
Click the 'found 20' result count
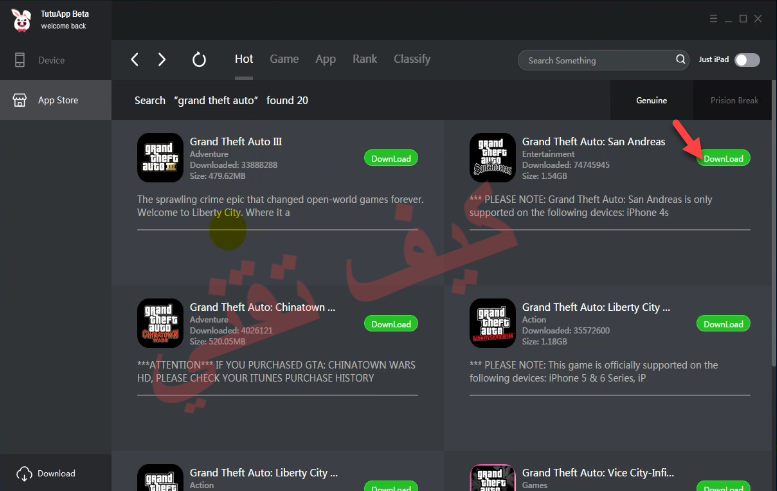(287, 100)
